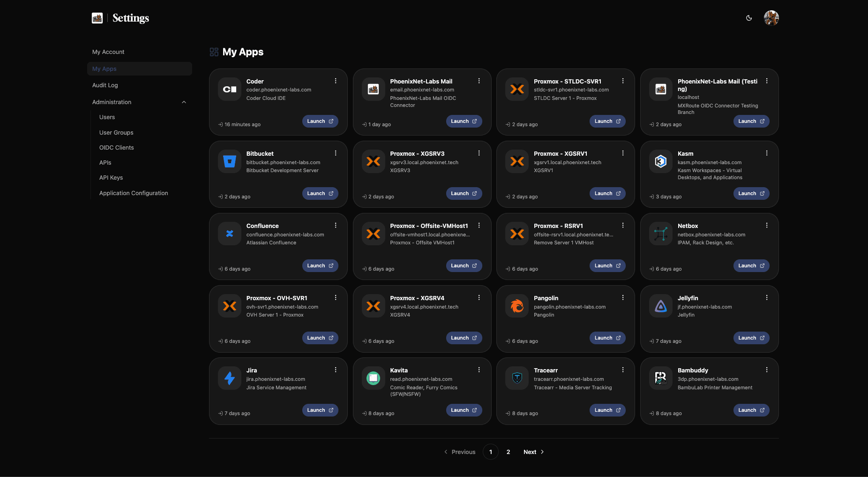Click the Netbox app icon
Screen dimensions: 868x477
pyautogui.click(x=661, y=234)
